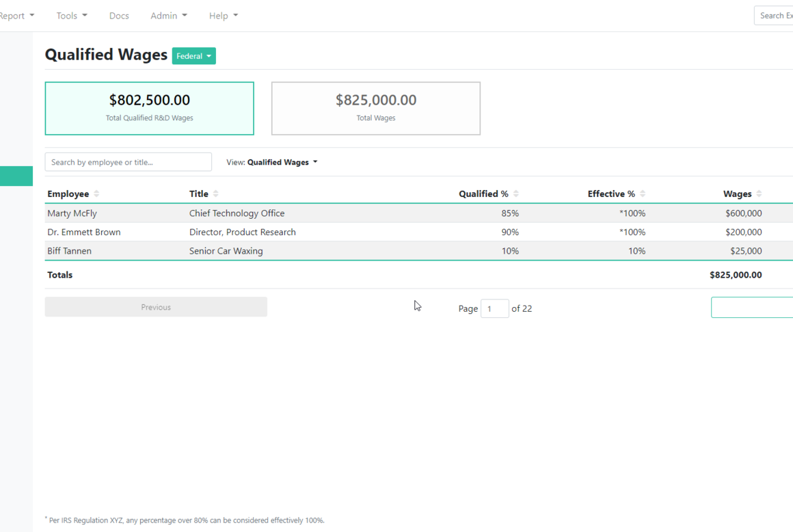
Task: Select the Dr. Emmett Brown row
Action: coord(419,232)
